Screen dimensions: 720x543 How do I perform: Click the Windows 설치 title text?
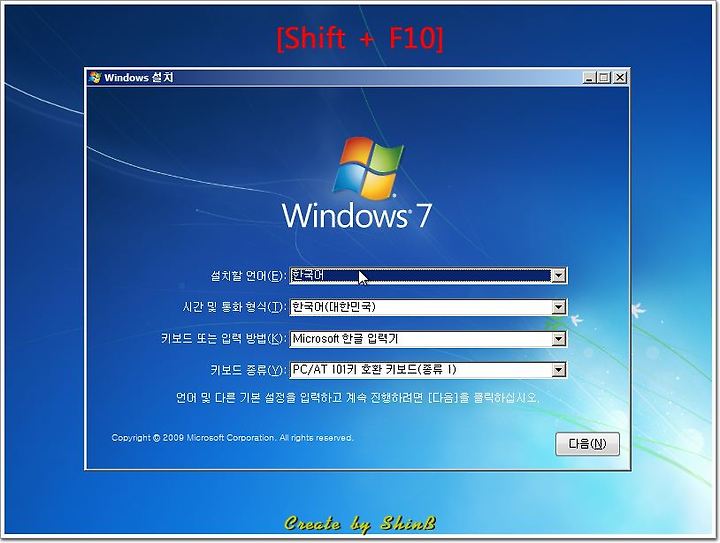[x=139, y=77]
